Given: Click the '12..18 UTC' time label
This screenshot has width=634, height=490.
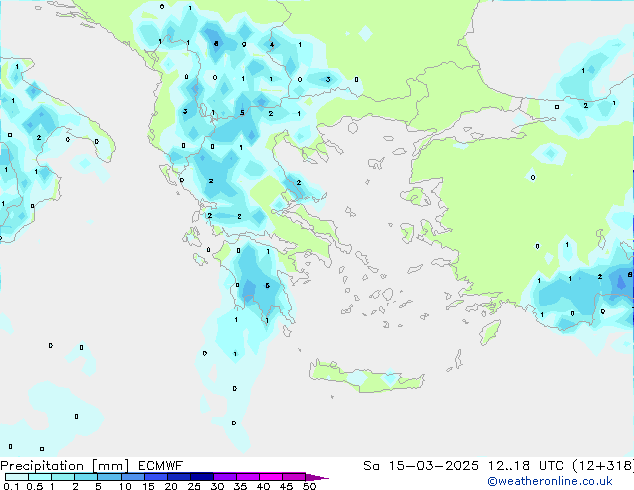Looking at the screenshot, I should point(525,466).
